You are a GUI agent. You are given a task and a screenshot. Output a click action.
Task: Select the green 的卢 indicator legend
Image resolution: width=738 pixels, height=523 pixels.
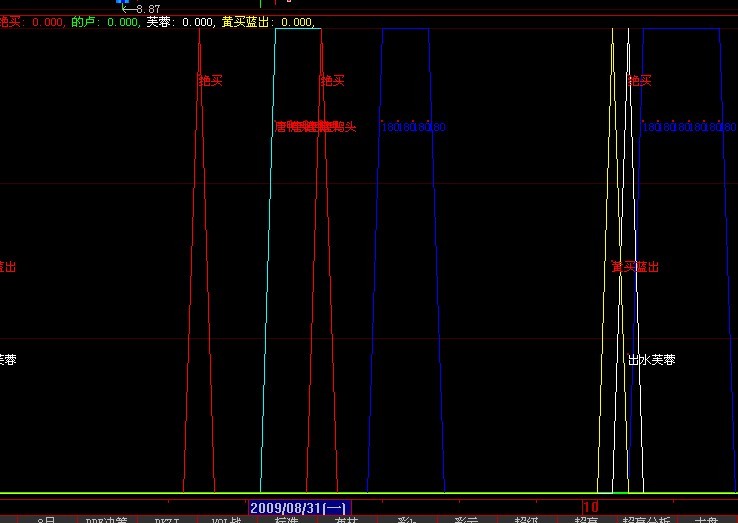point(105,21)
